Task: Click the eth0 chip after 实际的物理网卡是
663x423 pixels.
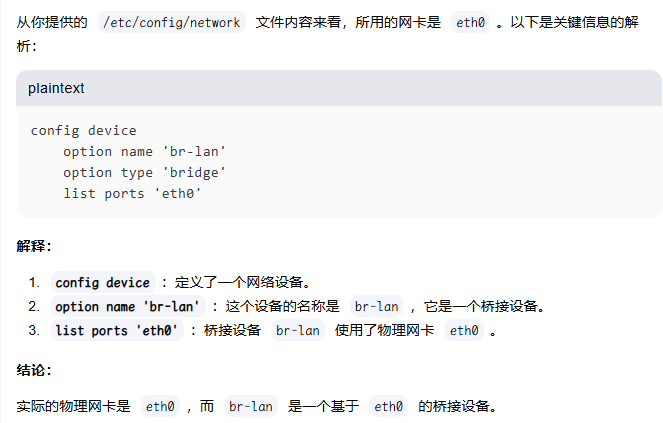Action: [160, 407]
